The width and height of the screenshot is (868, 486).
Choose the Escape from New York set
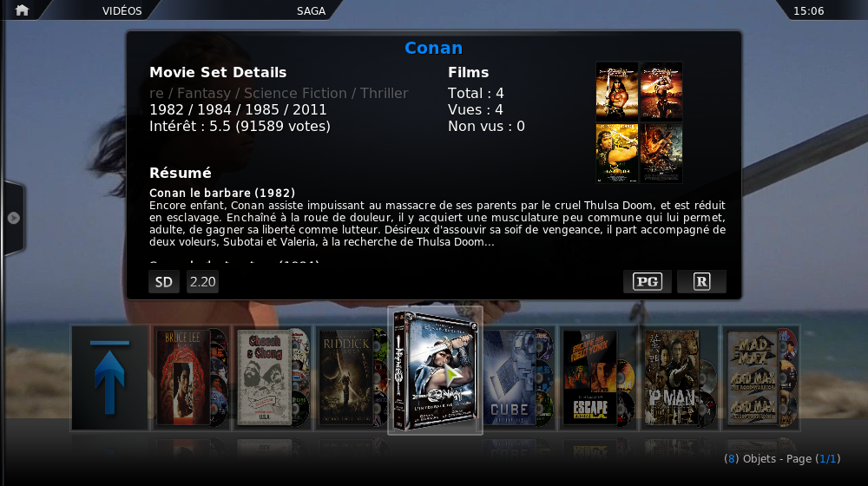[x=598, y=378]
